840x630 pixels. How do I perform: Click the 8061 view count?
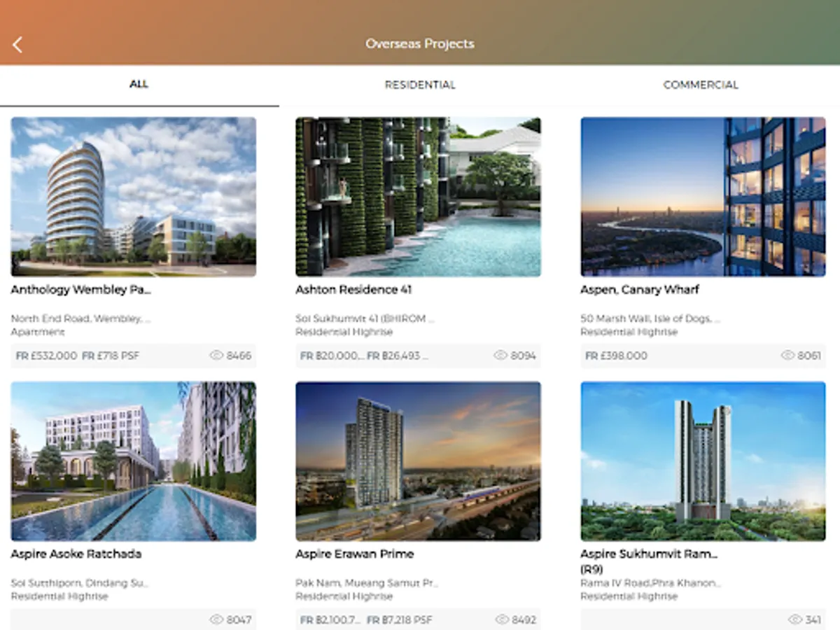809,356
